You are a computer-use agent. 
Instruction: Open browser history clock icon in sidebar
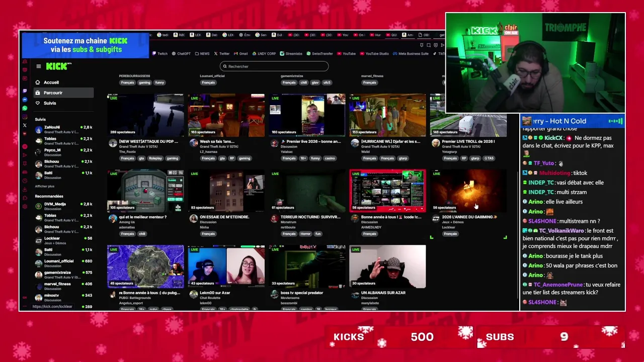tap(25, 180)
